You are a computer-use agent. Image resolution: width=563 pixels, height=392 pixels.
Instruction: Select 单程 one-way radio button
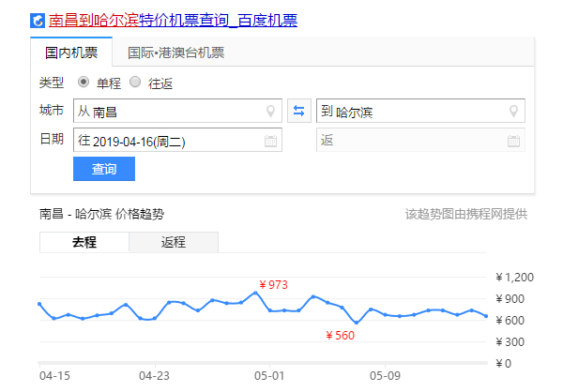[x=84, y=83]
